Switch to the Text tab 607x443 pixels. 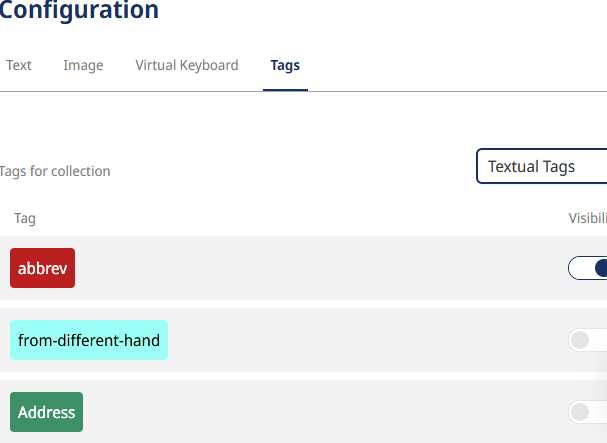(x=19, y=66)
